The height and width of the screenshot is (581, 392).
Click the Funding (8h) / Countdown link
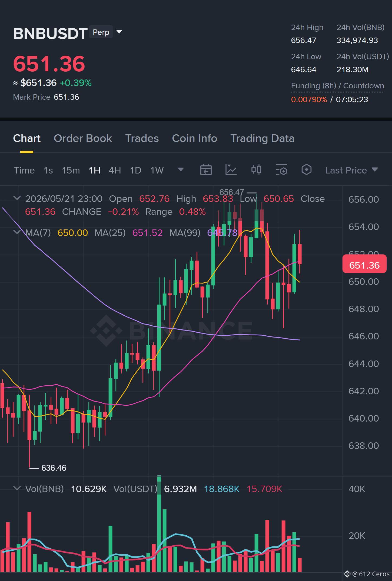coord(337,86)
